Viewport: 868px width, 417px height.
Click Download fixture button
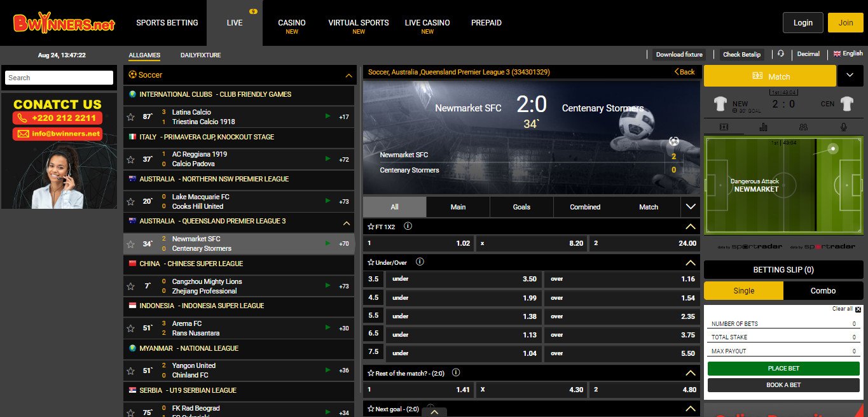tap(679, 55)
